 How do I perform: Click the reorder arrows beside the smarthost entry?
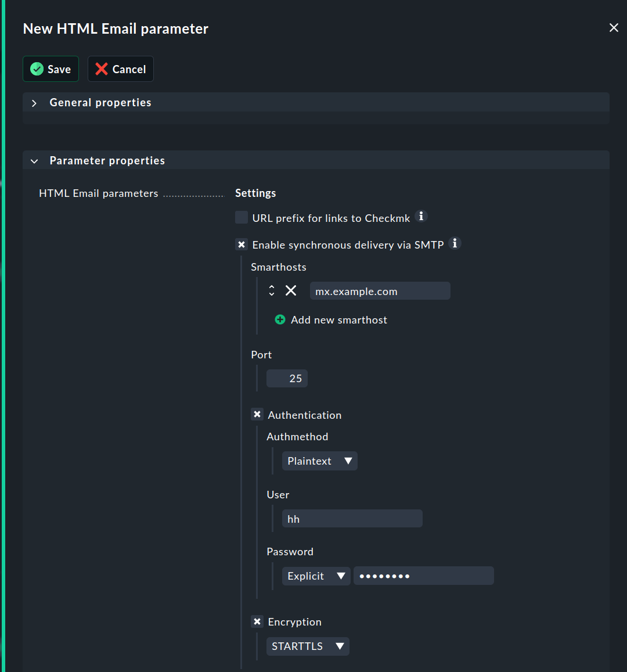271,290
